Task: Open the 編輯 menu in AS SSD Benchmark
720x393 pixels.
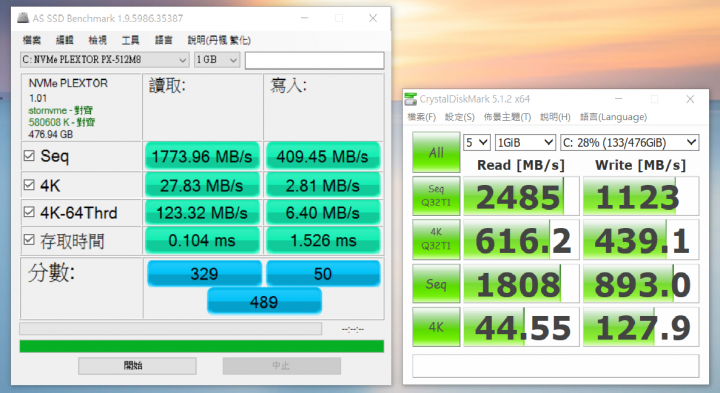Action: (x=65, y=40)
